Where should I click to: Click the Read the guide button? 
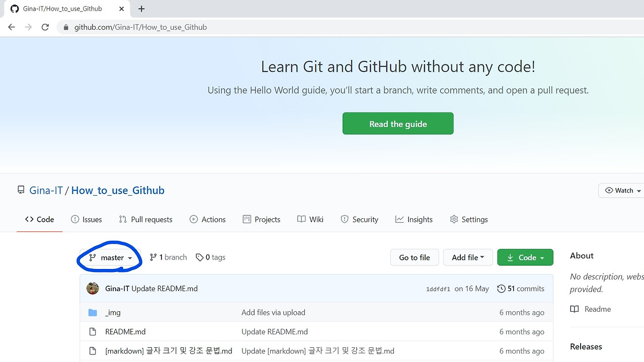(398, 124)
